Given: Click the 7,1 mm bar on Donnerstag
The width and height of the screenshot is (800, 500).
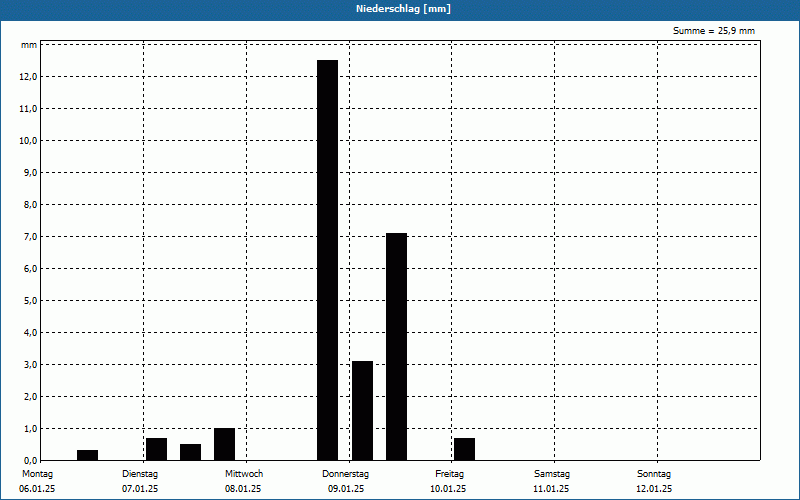Looking at the screenshot, I should tap(396, 347).
